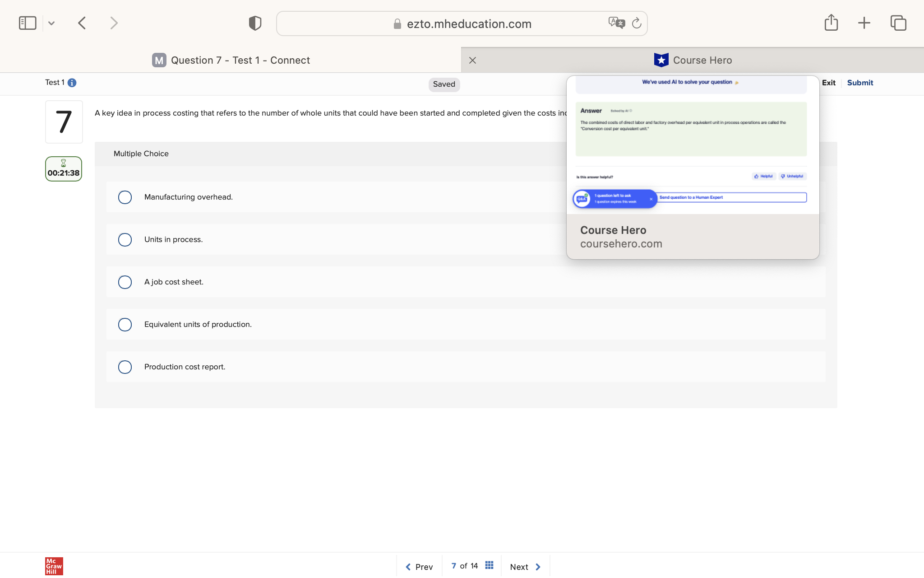Select the Production cost report option

click(x=125, y=367)
